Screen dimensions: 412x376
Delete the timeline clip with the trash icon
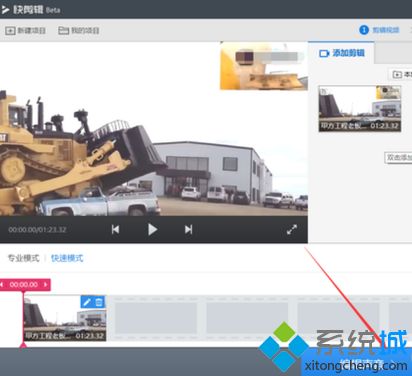coord(99,302)
